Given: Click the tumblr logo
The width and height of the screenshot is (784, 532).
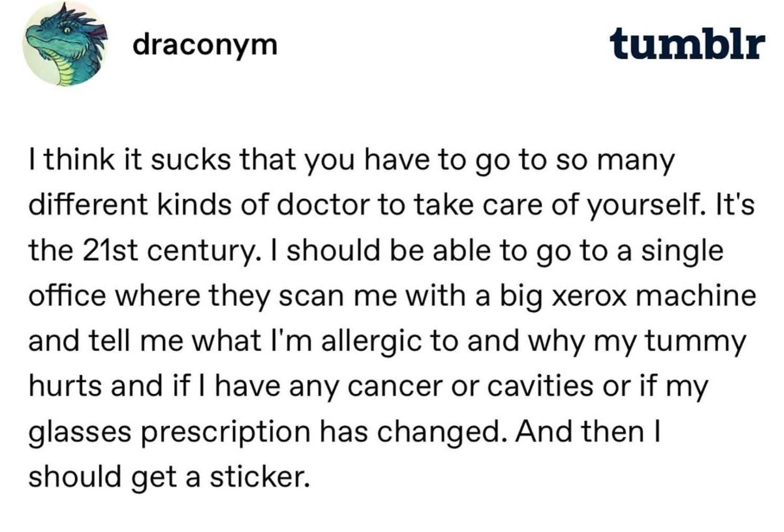Looking at the screenshot, I should [x=688, y=45].
